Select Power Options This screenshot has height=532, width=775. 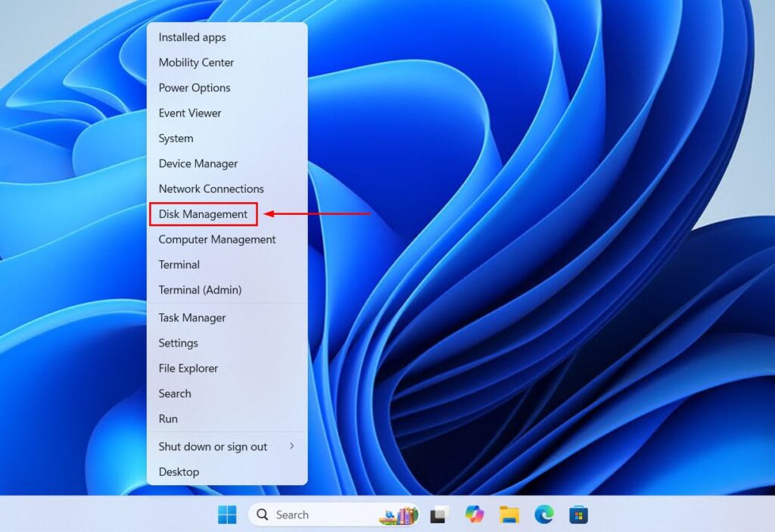(194, 88)
